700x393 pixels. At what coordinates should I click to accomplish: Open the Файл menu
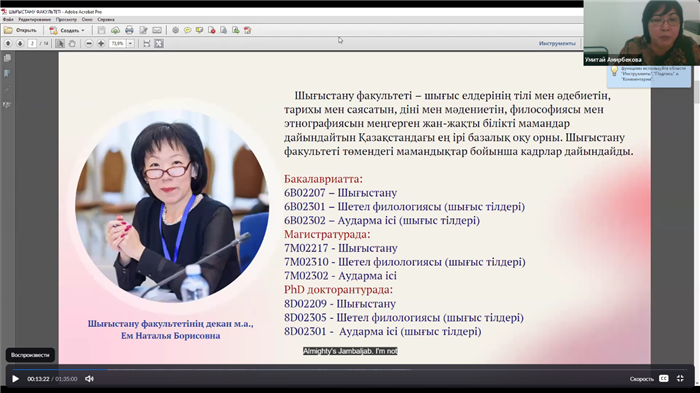tap(8, 20)
